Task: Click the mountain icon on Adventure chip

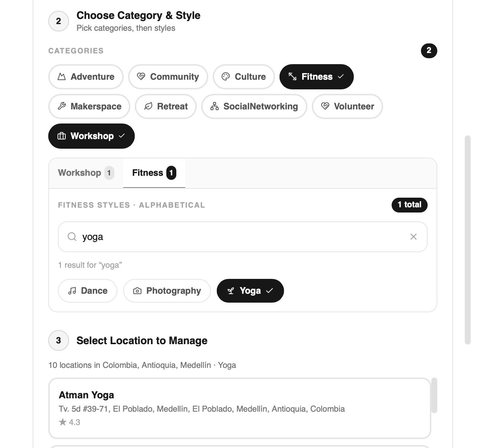Action: 62,77
